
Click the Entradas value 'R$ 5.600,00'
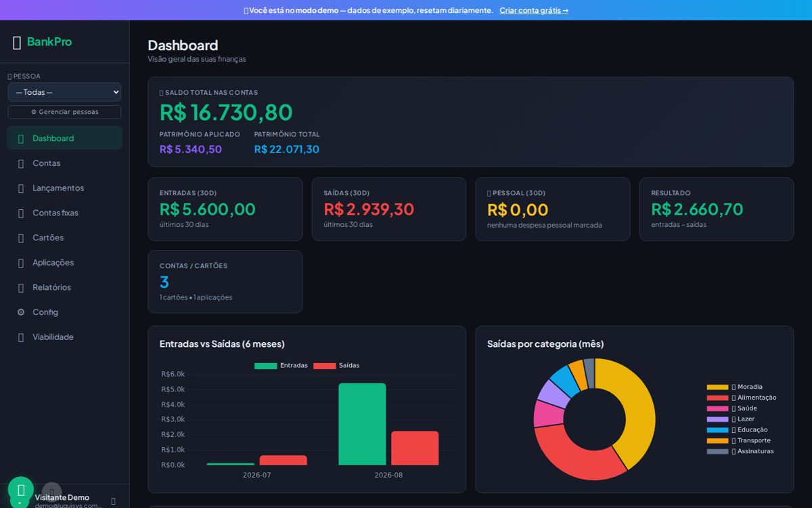tap(208, 209)
